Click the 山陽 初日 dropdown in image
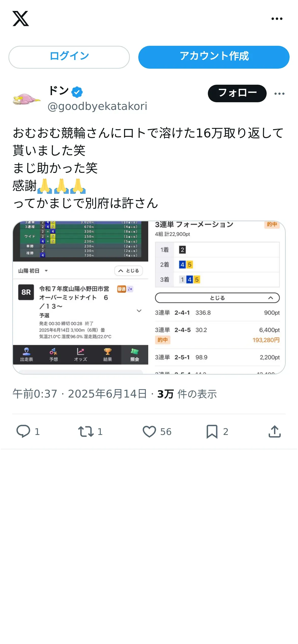The width and height of the screenshot is (298, 644). [x=33, y=271]
